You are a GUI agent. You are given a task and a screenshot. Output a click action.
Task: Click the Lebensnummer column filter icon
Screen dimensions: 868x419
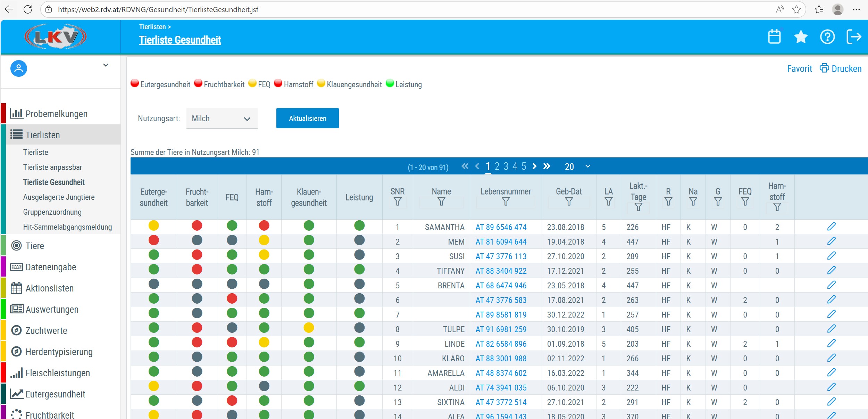click(506, 202)
